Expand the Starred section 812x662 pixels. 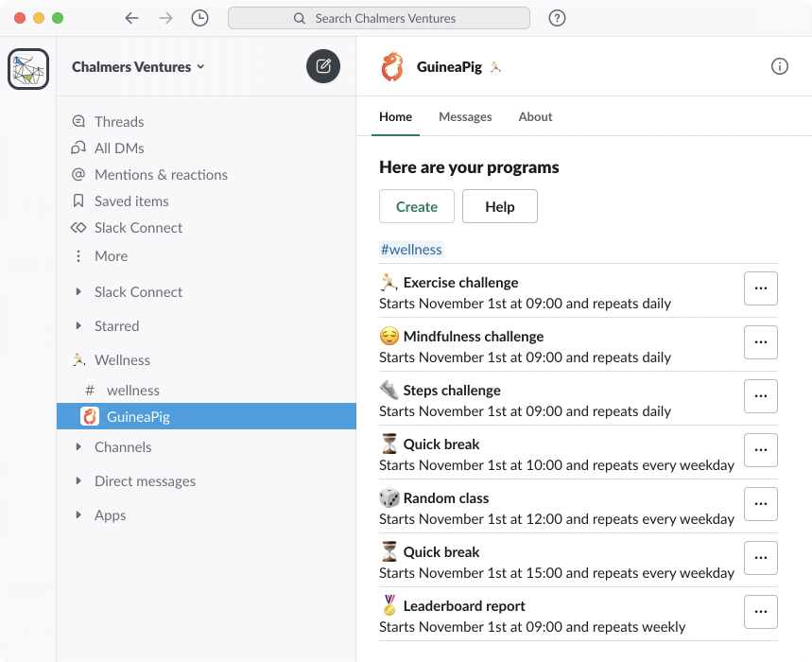point(78,326)
